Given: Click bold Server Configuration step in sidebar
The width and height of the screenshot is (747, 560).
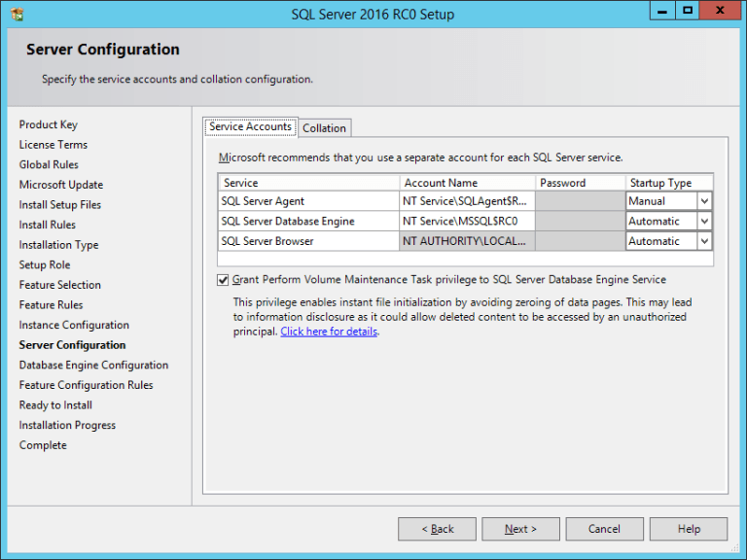Looking at the screenshot, I should [72, 345].
